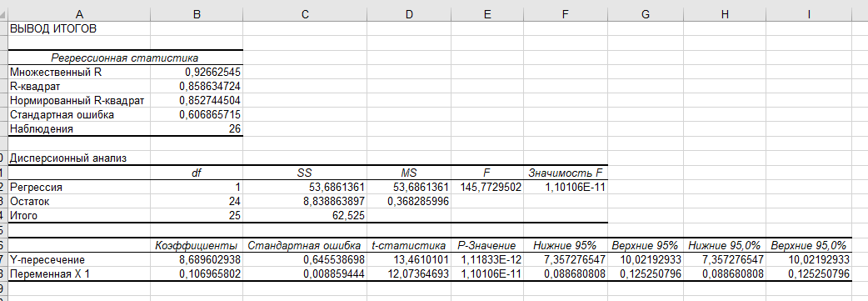Select the 'SS' header cell
The image size is (868, 301).
tap(304, 173)
